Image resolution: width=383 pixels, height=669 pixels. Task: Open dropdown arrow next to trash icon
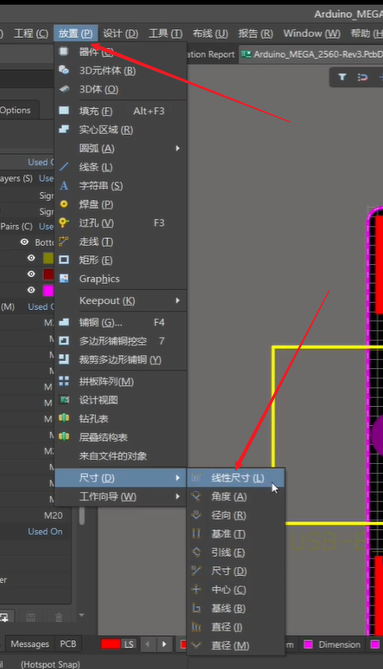[81, 615]
